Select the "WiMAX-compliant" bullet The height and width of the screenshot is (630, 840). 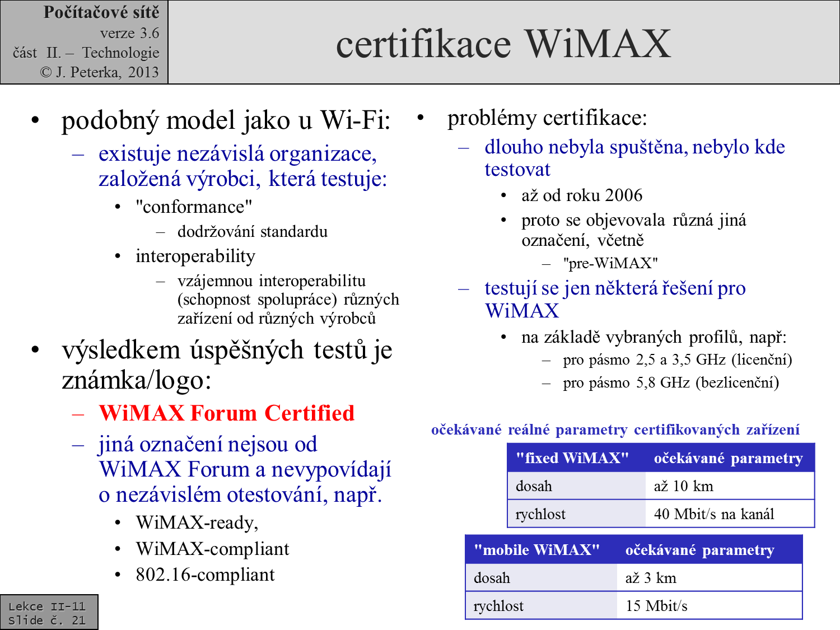point(213,549)
